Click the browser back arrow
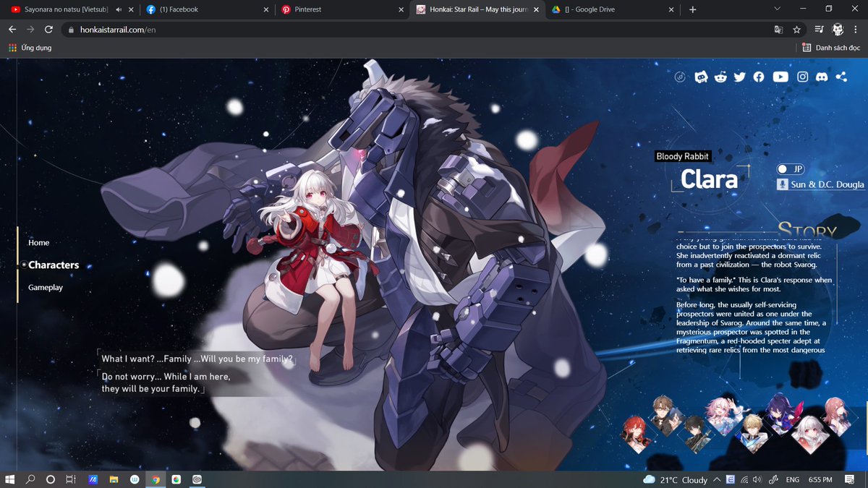Viewport: 868px width, 488px height. [x=12, y=30]
